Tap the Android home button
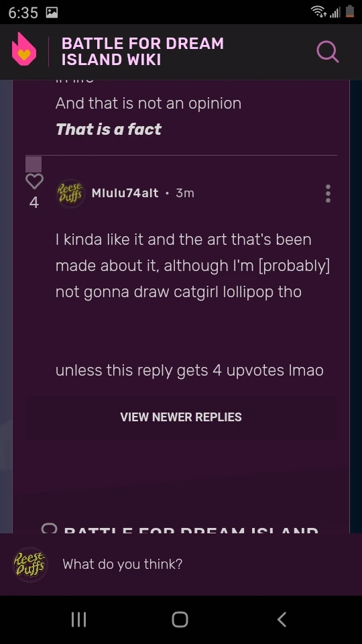The height and width of the screenshot is (644, 362). [180, 619]
